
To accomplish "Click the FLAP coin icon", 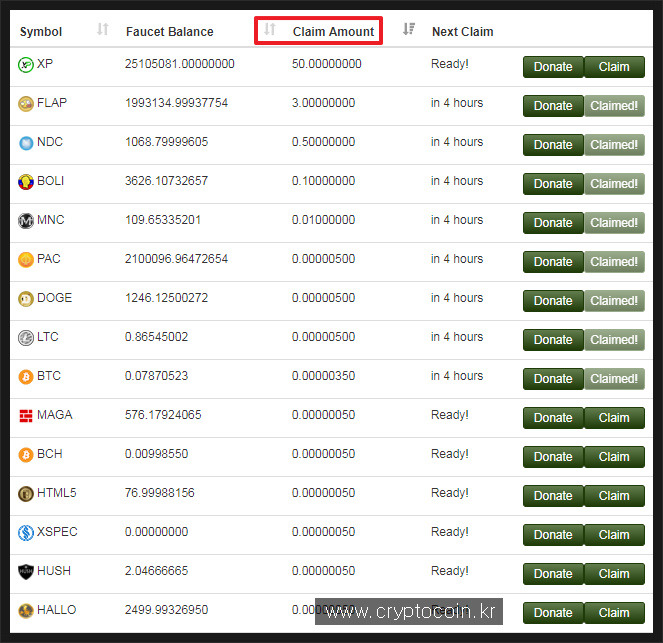I will tap(26, 104).
